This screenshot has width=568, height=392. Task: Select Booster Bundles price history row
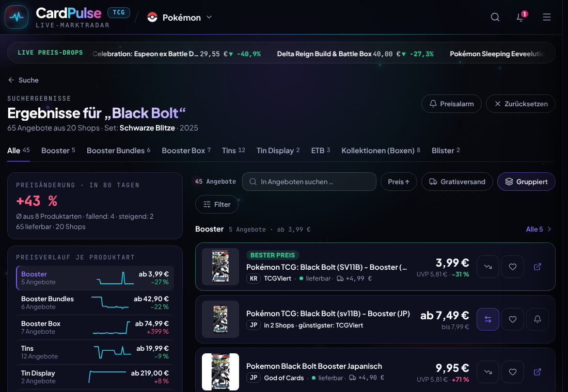click(x=95, y=303)
